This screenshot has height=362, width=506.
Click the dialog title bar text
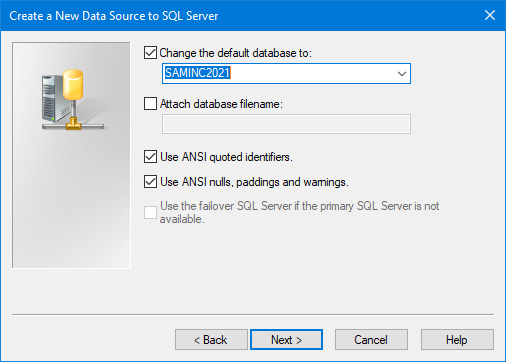coord(114,16)
